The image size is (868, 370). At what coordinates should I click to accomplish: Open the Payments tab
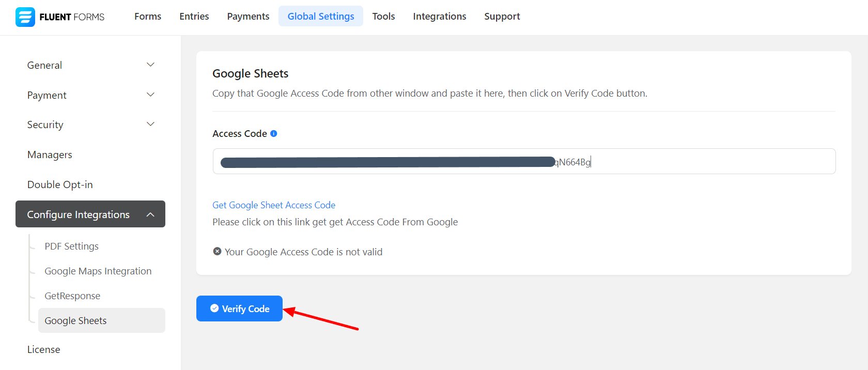coord(248,17)
